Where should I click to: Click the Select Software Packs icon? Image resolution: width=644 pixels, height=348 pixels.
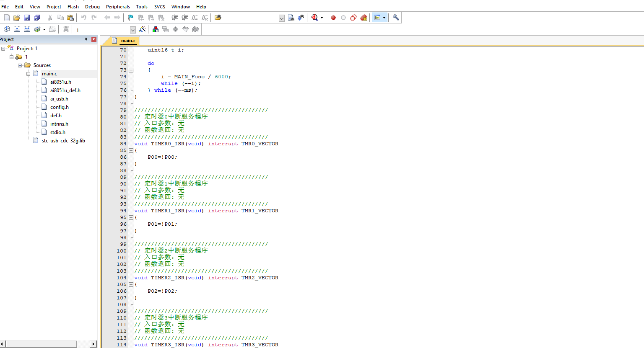coord(186,29)
